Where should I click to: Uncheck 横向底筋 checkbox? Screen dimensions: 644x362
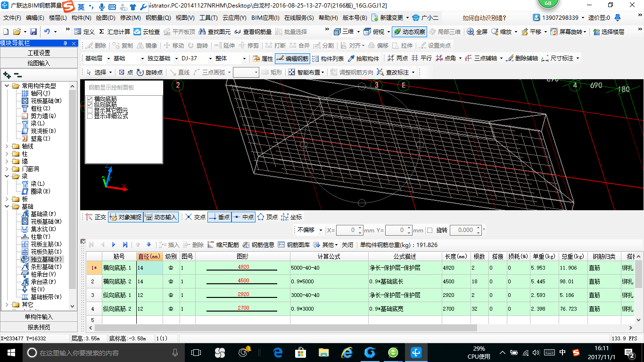click(90, 99)
